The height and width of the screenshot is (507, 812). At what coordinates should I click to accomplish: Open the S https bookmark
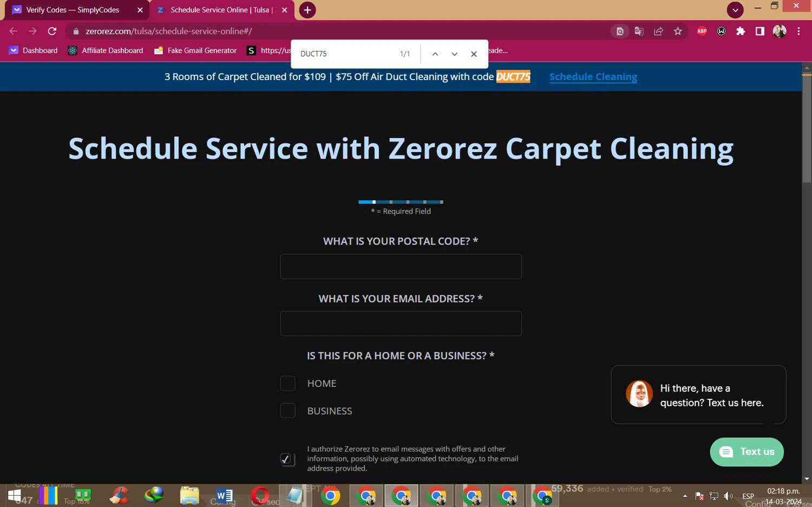pos(269,50)
